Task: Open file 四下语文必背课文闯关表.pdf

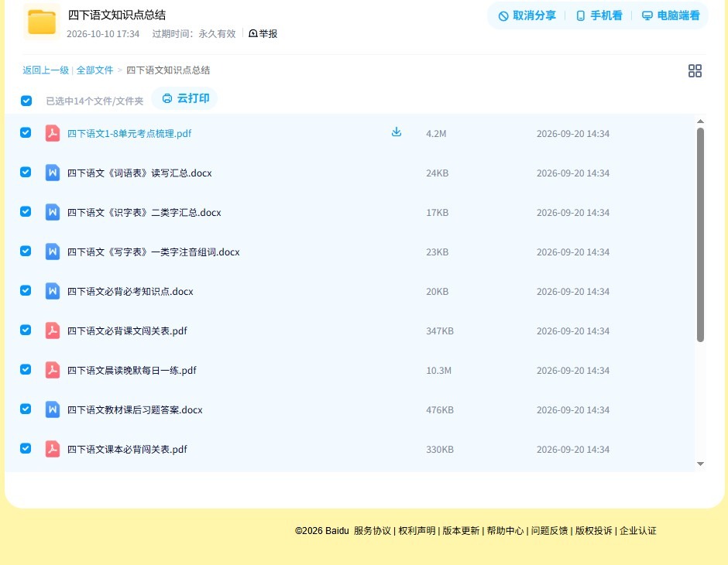Action: [127, 330]
